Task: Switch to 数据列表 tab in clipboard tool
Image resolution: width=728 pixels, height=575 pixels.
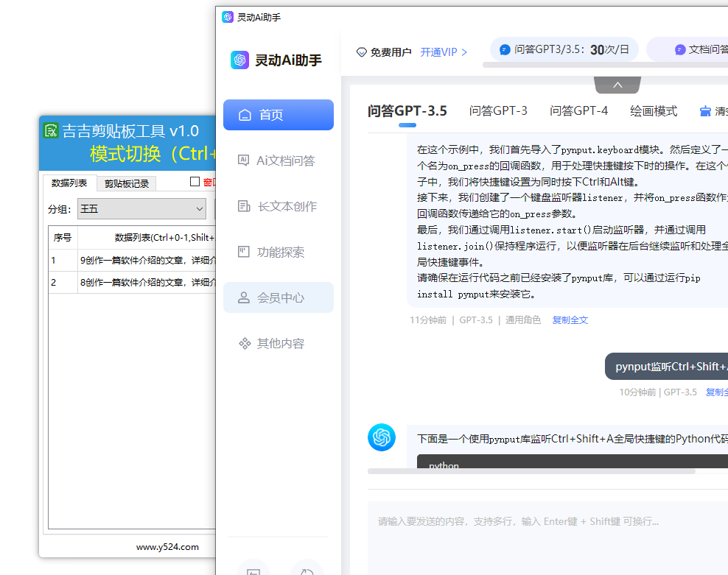Action: pyautogui.click(x=69, y=183)
